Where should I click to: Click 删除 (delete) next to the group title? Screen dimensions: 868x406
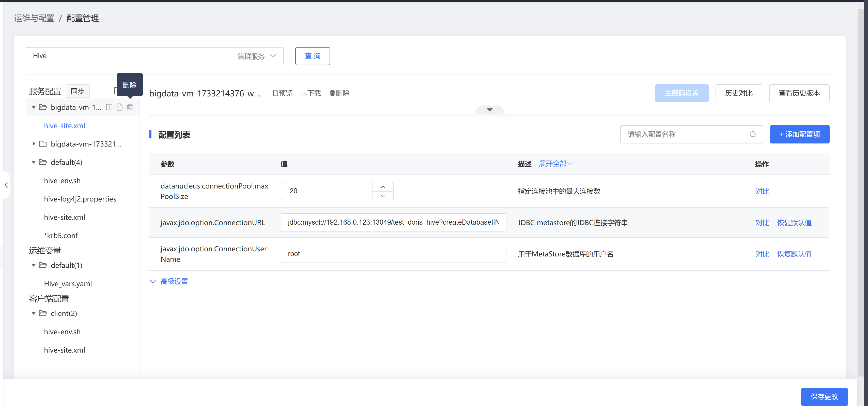click(339, 93)
